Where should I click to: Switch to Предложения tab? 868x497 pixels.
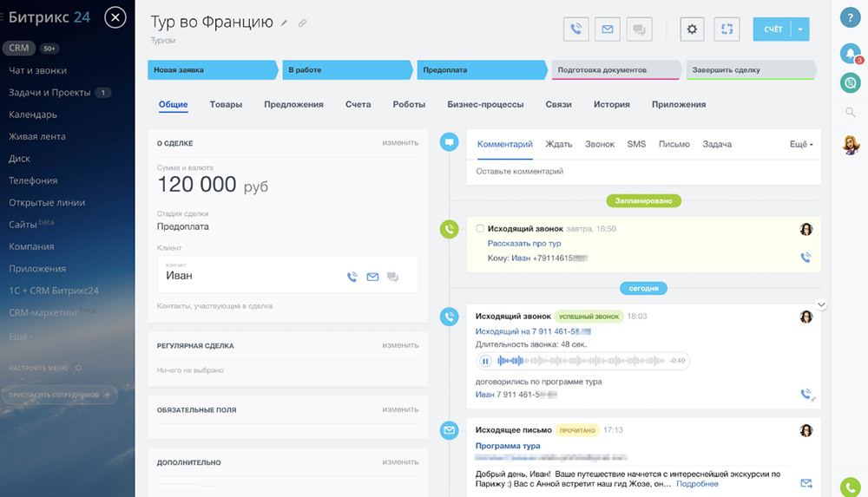point(293,104)
